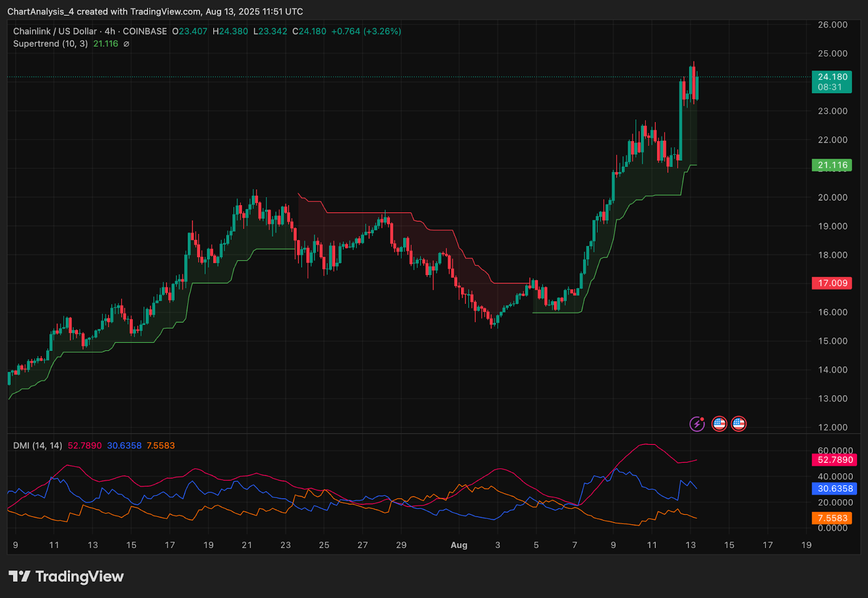Image resolution: width=868 pixels, height=598 pixels.
Task: Click the purple lightning bolt event icon
Action: [x=697, y=424]
